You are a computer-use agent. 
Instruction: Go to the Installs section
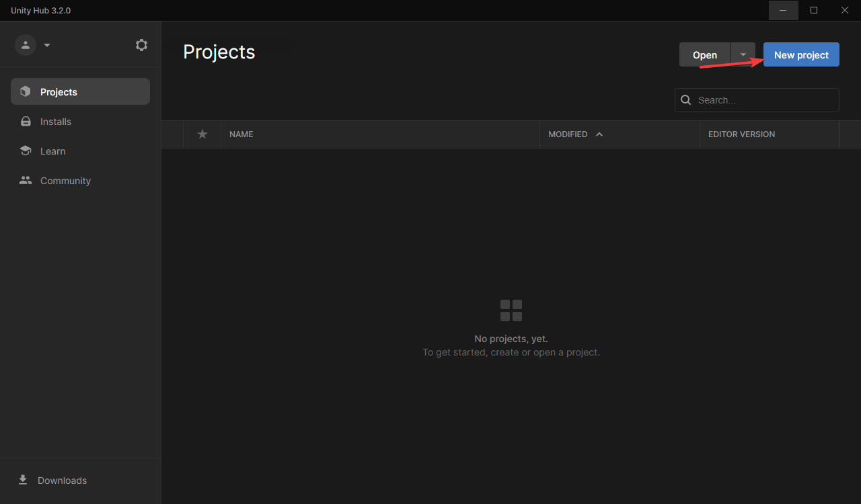[80, 122]
